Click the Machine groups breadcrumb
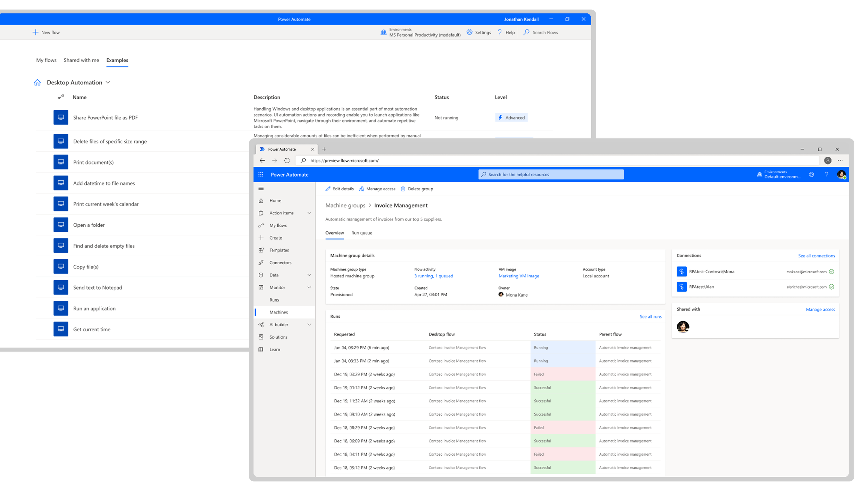Screen dimensions: 868x490 tap(345, 206)
